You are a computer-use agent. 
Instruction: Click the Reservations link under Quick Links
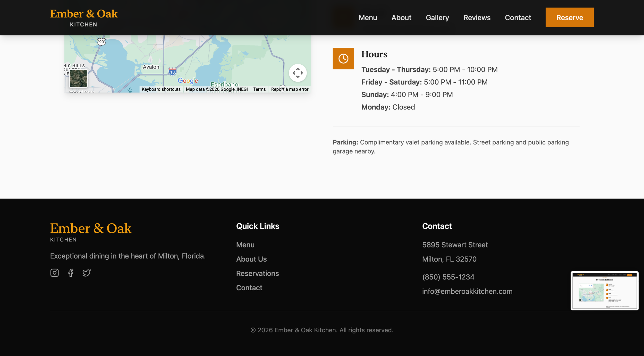pos(257,273)
